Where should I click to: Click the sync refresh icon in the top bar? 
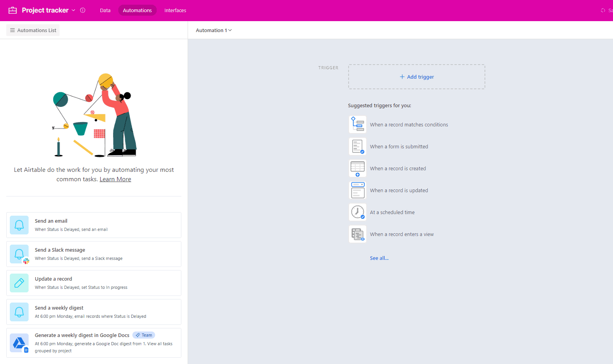(x=604, y=11)
